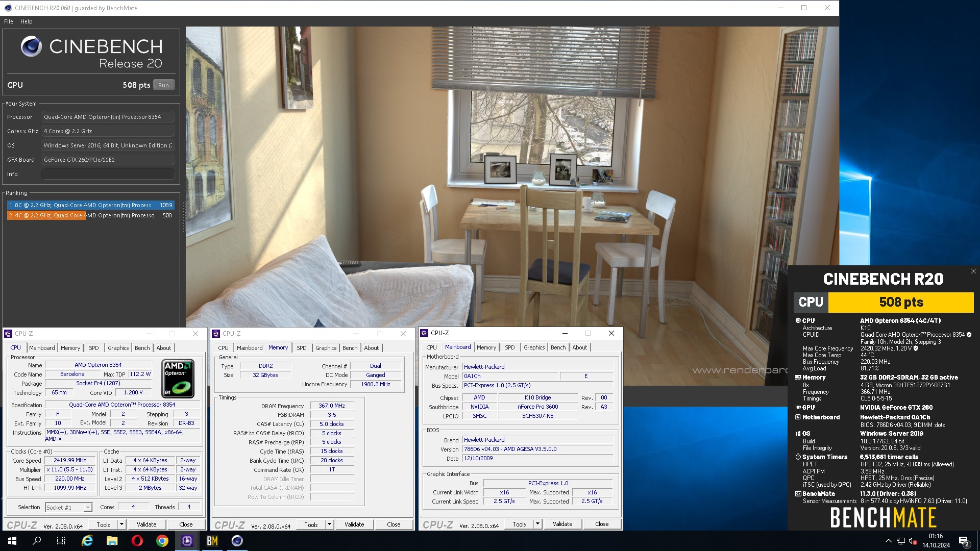Viewport: 980px width, 551px height.
Task: Launch Internet Explorer from taskbar
Action: pyautogui.click(x=87, y=541)
